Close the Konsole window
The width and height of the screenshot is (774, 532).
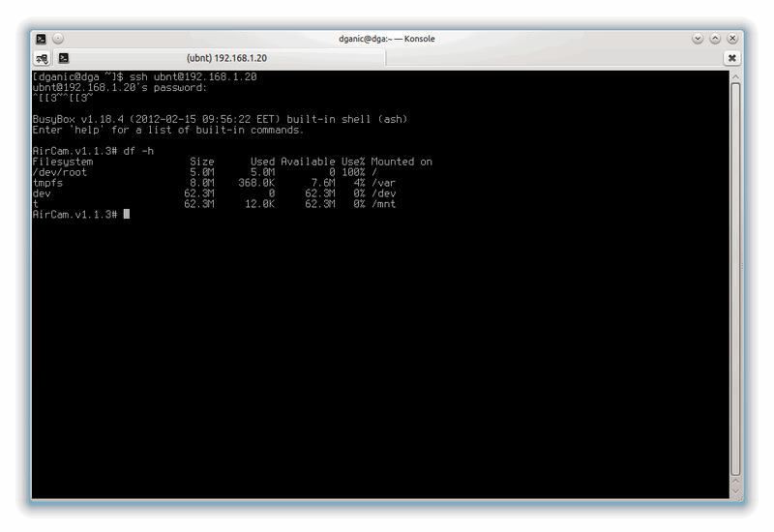tap(732, 39)
